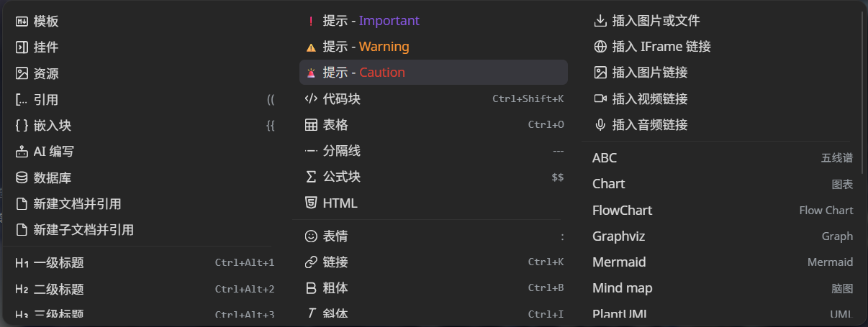Choose 提示 - Warning callout entry
Screen dimensions: 868x327
click(x=384, y=47)
